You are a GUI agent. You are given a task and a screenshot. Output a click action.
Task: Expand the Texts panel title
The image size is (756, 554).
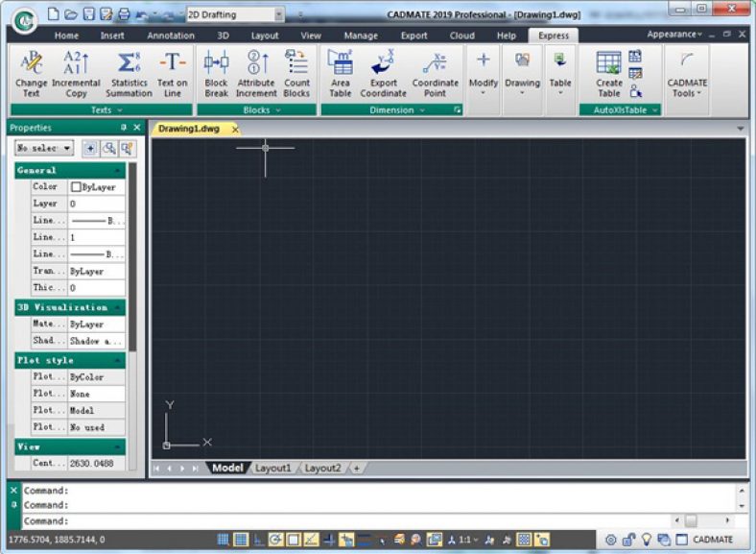(102, 110)
